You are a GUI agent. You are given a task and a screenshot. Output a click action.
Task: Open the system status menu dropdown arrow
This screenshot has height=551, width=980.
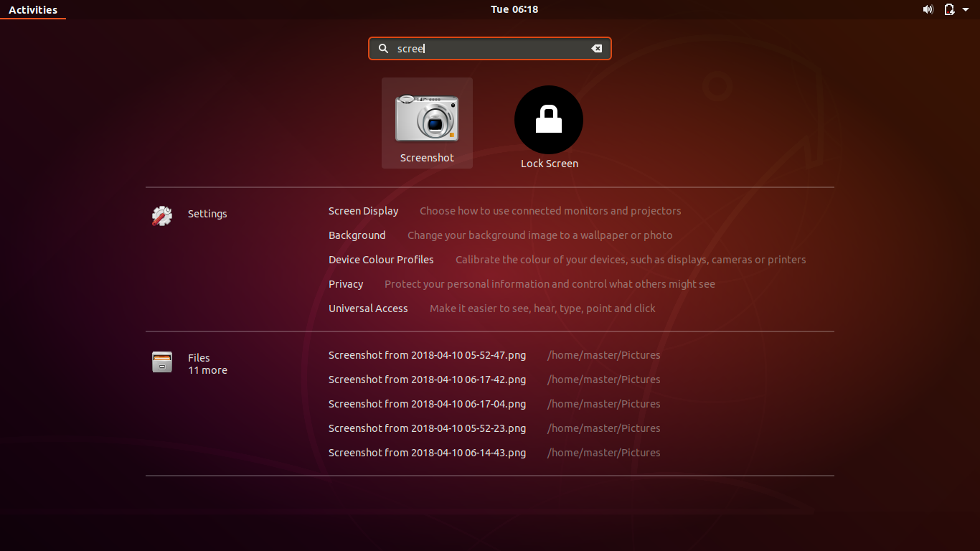[x=964, y=9]
